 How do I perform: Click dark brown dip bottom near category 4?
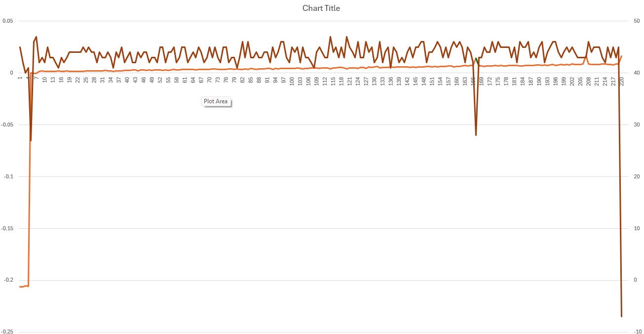[x=31, y=140]
